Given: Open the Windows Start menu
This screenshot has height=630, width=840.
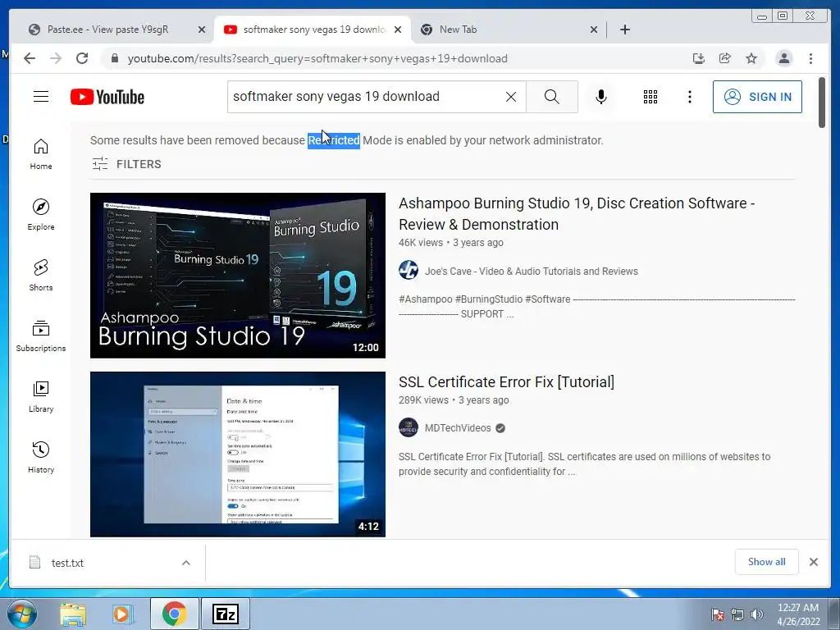Looking at the screenshot, I should click(22, 614).
